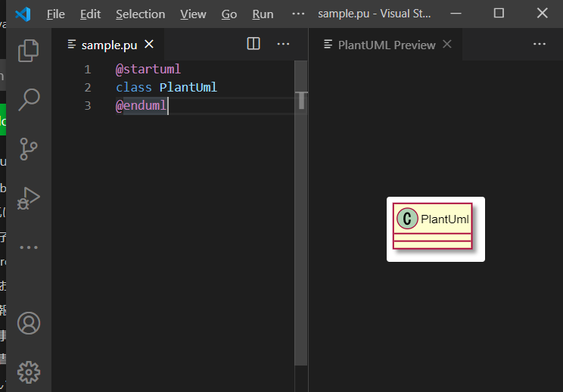Open the Go menu
The width and height of the screenshot is (563, 392).
[x=229, y=14]
